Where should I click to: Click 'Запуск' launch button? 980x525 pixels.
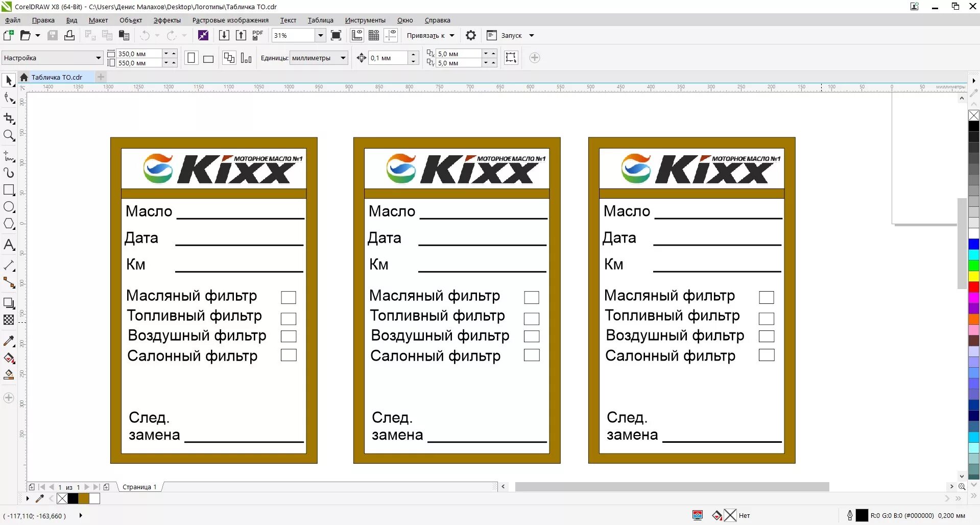[x=505, y=35]
